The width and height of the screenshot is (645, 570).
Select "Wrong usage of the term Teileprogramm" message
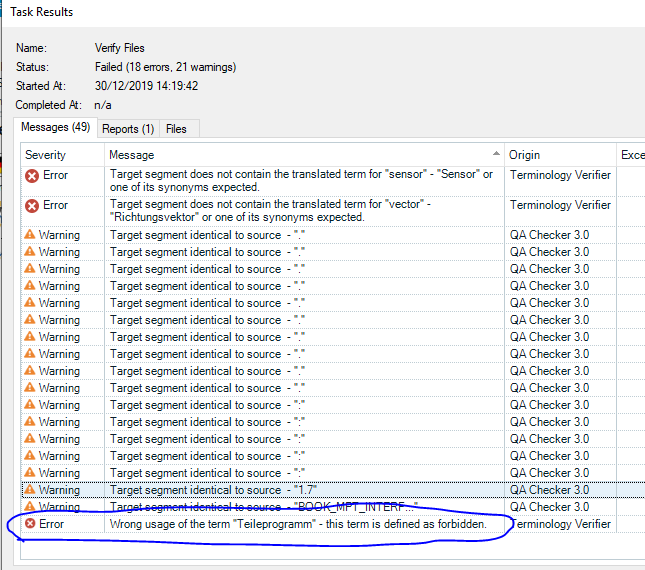[298, 524]
